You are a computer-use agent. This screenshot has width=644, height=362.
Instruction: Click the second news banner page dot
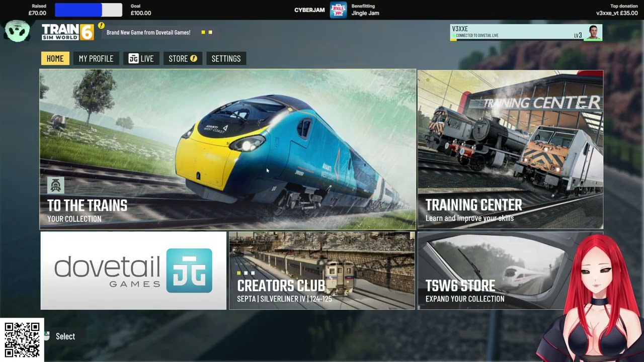210,32
